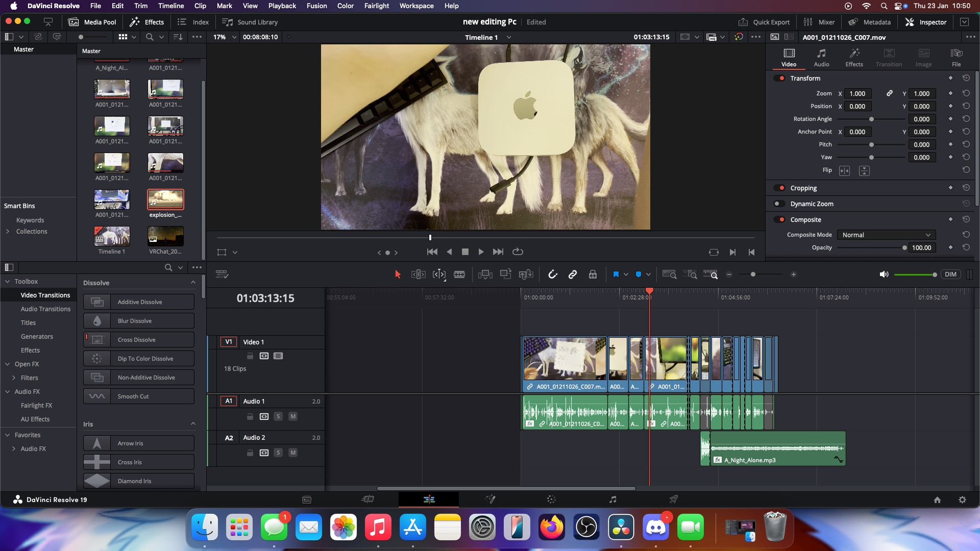Adjust the Opacity slider handle

point(904,248)
